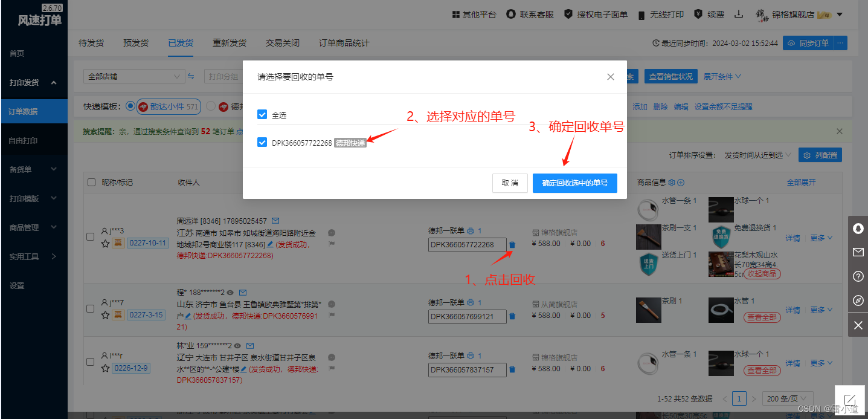The width and height of the screenshot is (868, 419).
Task: Open the gear settings icon next to 商品信息
Action: point(671,183)
